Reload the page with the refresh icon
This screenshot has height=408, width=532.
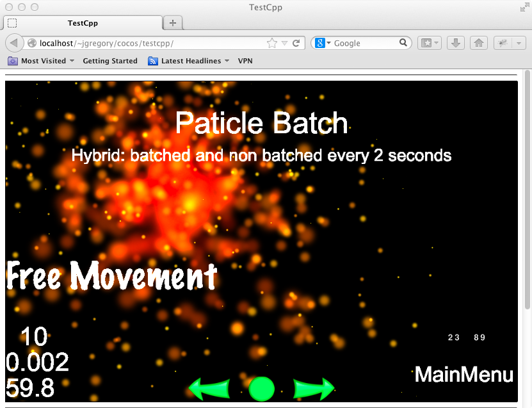click(x=296, y=43)
